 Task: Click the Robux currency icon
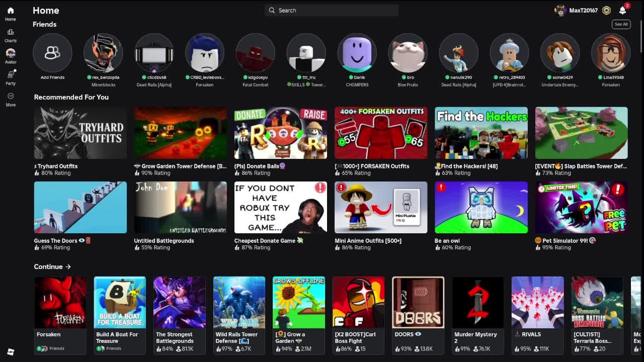[x=607, y=11]
